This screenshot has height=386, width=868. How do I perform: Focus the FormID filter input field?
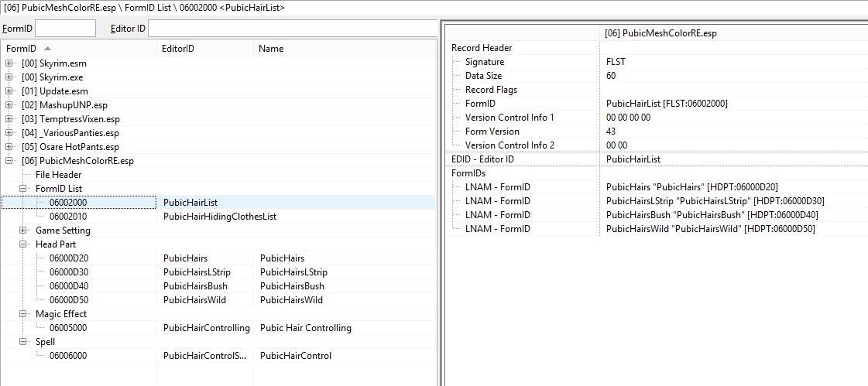(65, 28)
